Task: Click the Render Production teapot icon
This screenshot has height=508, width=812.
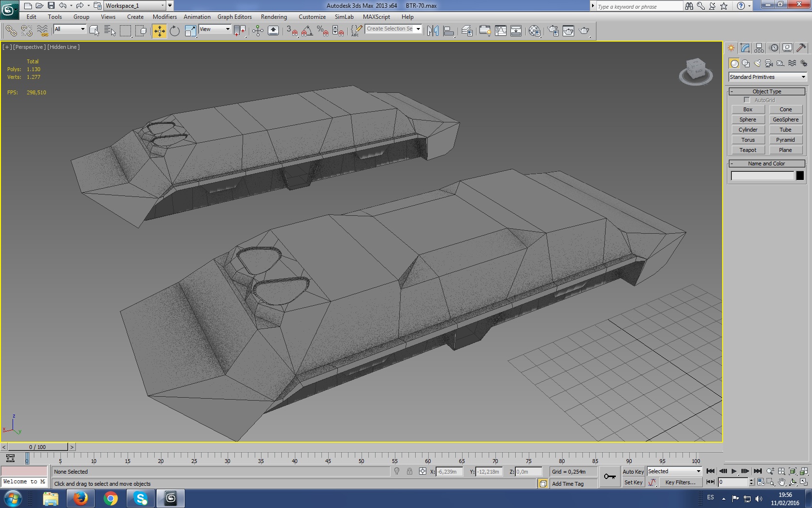Action: pyautogui.click(x=584, y=31)
